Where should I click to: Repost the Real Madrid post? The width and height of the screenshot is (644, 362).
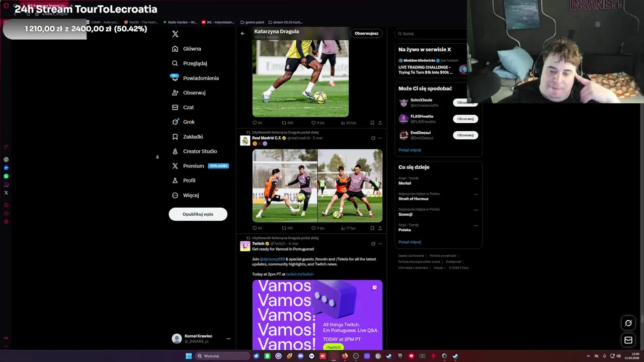287,228
